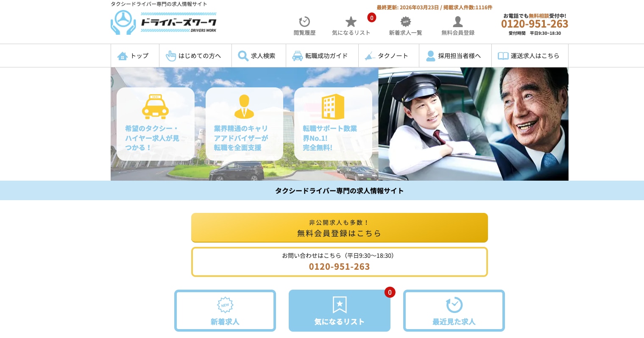Screen dimensions: 644x338
Task: Open the 採用担当者様へ menu item
Action: [455, 56]
